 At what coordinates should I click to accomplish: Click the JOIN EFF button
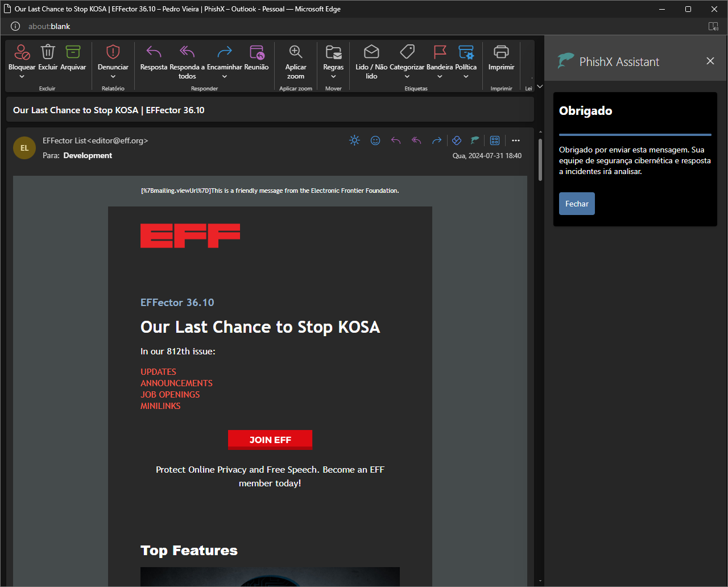(x=270, y=440)
